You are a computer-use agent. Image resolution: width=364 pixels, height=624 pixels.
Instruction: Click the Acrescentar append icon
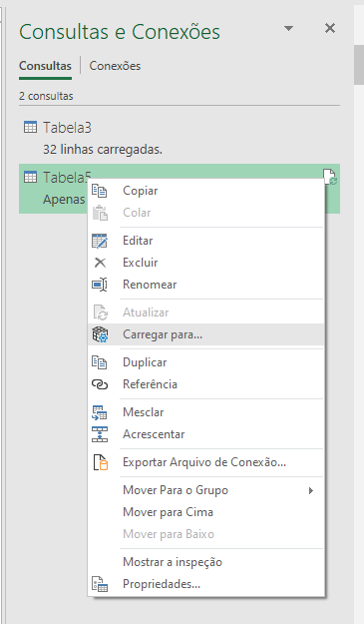100,434
